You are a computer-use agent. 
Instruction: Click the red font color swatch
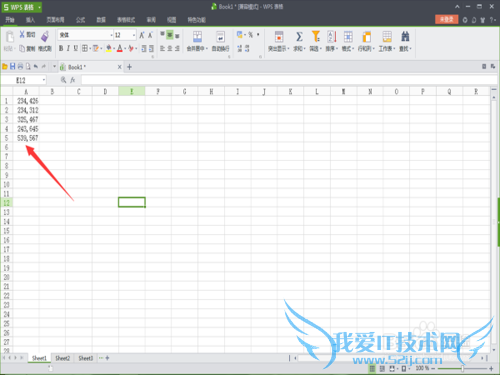120,49
